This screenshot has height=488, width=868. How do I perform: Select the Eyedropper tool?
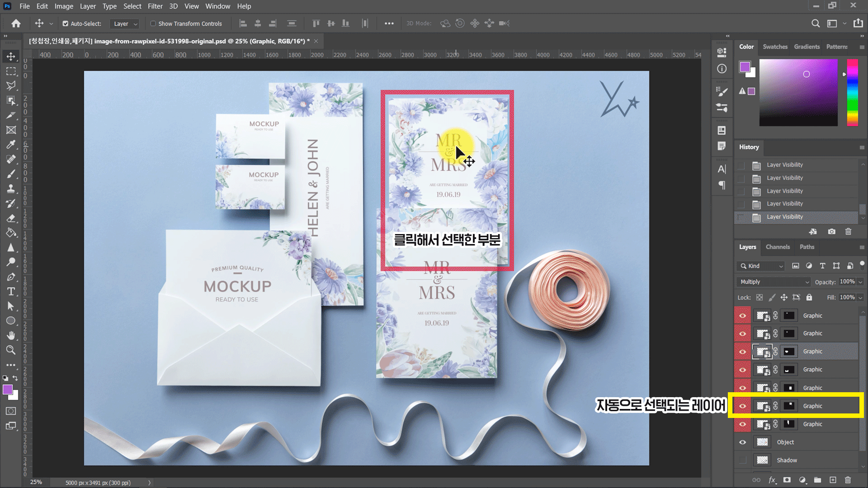tap(11, 145)
